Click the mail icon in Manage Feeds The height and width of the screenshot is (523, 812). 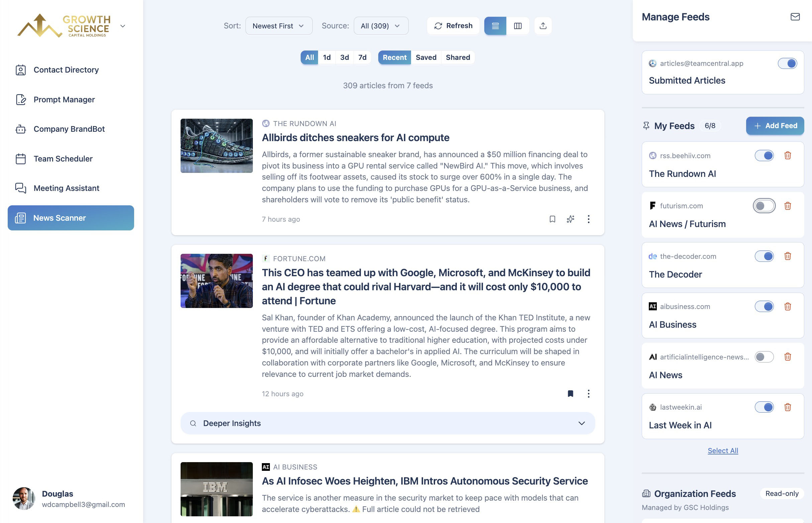[795, 17]
